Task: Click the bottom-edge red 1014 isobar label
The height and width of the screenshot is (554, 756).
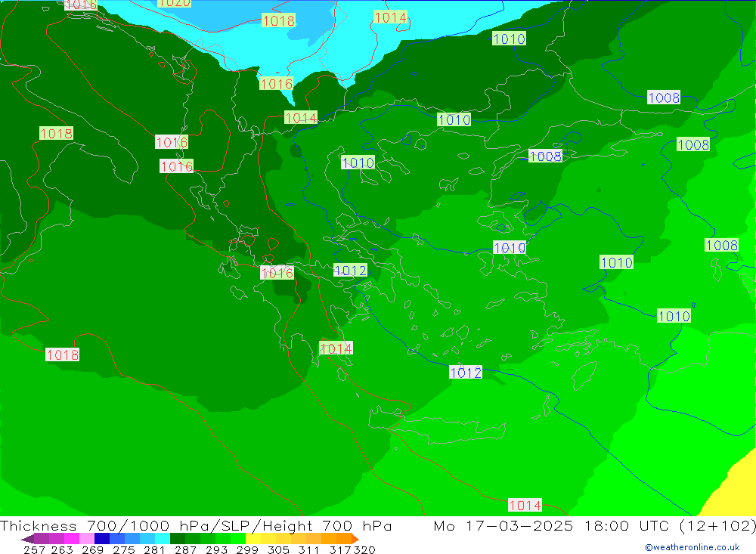Action: (x=525, y=506)
